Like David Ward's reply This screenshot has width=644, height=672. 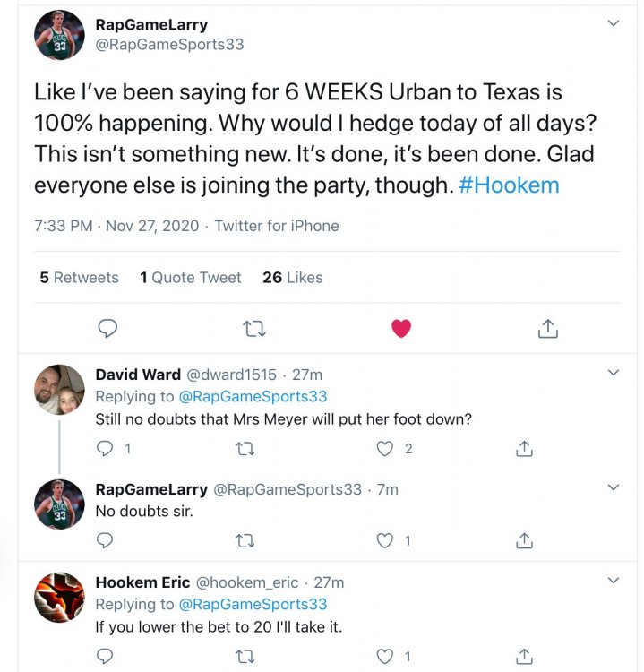click(x=385, y=448)
